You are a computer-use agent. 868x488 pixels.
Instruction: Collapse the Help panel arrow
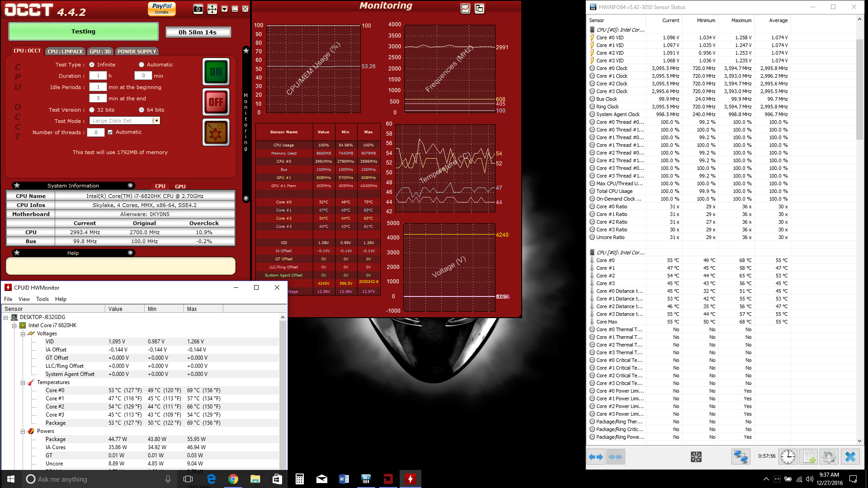pyautogui.click(x=130, y=253)
